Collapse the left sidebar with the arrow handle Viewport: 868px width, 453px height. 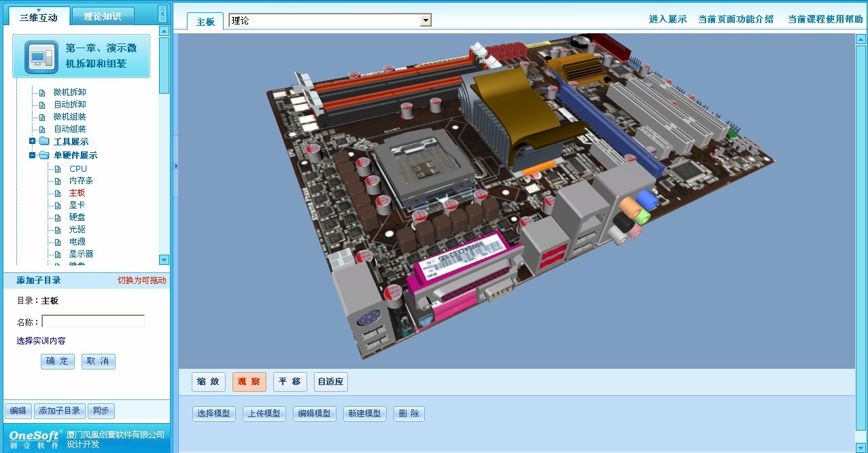pos(162,14)
